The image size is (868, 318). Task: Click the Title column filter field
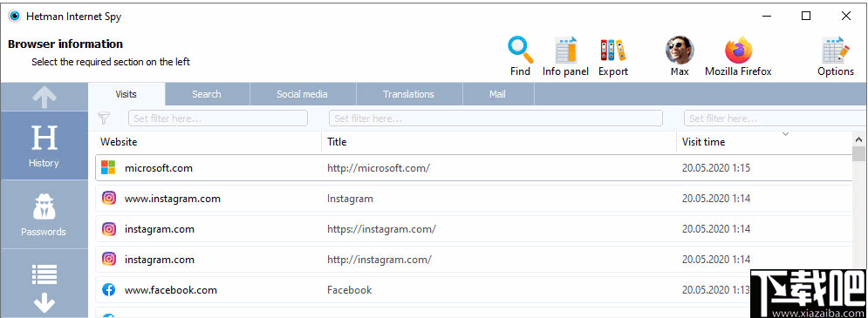tap(496, 118)
